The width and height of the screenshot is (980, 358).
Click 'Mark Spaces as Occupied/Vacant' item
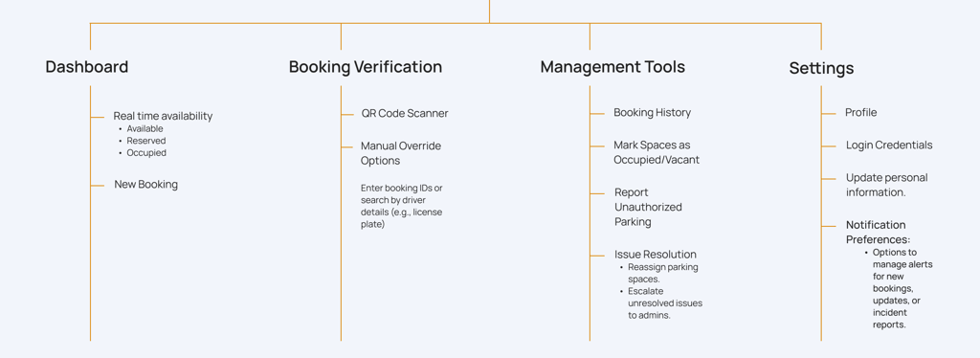pyautogui.click(x=657, y=152)
